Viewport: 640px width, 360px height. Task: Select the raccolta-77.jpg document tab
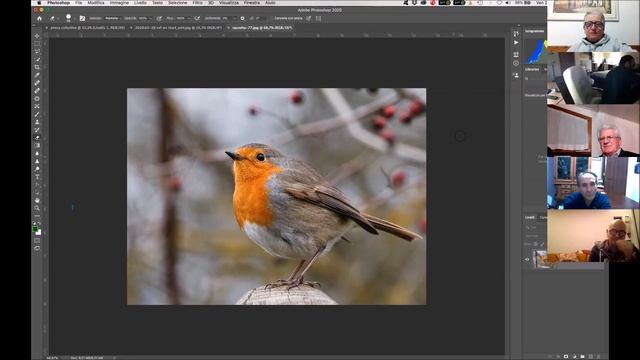tap(262, 28)
